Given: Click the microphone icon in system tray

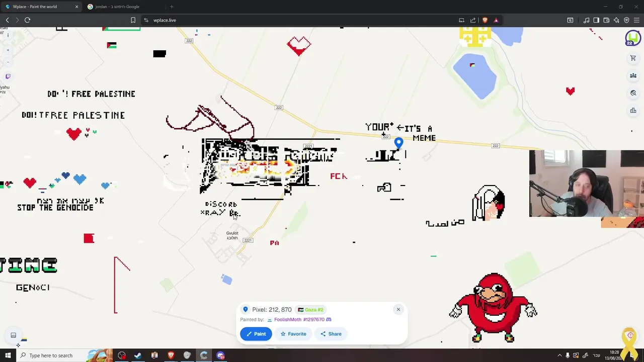Looking at the screenshot, I should 568,355.
